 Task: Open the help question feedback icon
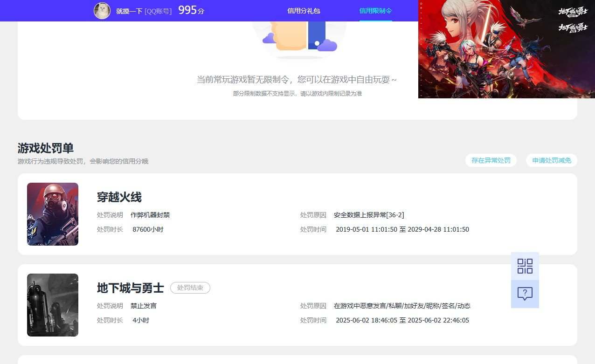coord(525,294)
